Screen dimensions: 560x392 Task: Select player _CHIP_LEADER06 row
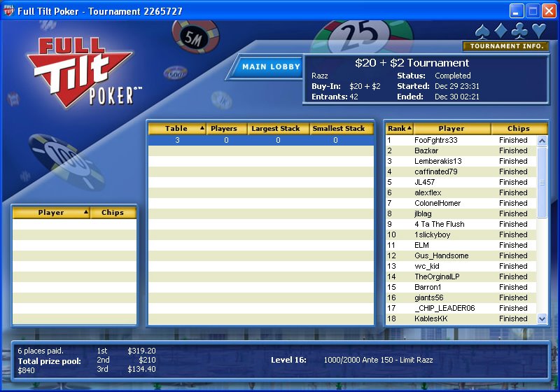[461, 308]
